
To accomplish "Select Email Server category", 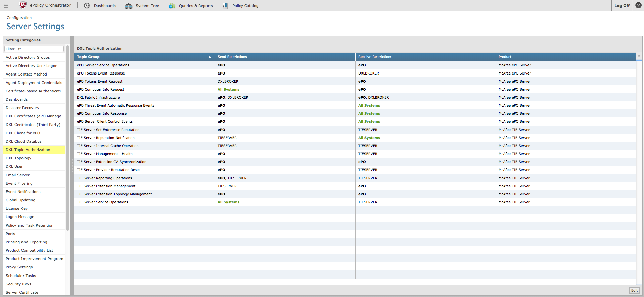I will tap(34, 175).
